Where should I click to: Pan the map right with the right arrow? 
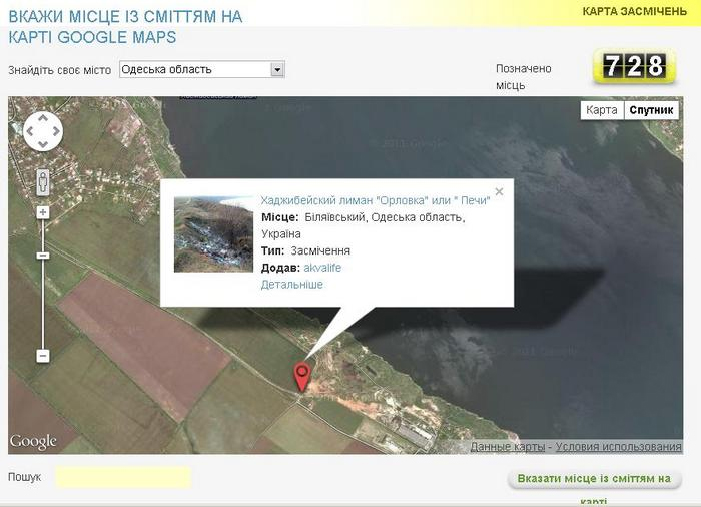point(55,131)
